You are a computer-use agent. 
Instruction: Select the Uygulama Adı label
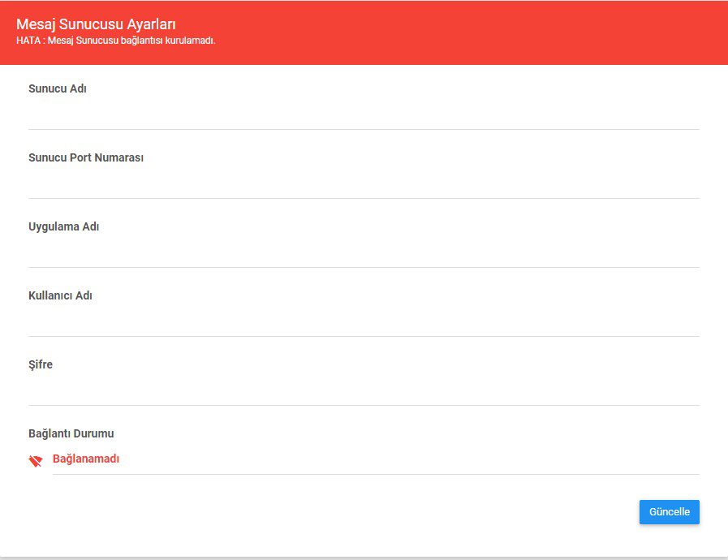64,227
